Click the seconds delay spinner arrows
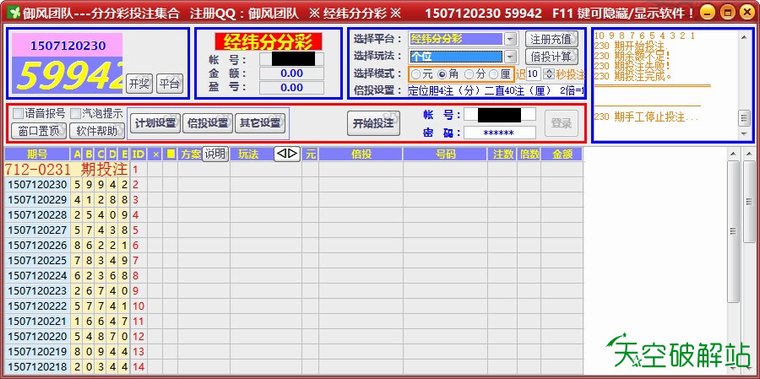This screenshot has width=760, height=379. [x=549, y=74]
